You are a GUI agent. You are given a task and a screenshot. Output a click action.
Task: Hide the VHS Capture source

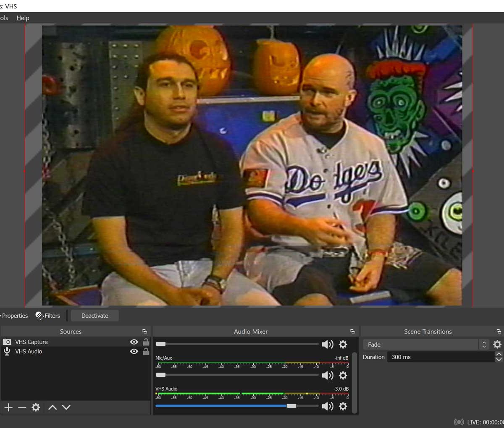point(134,342)
